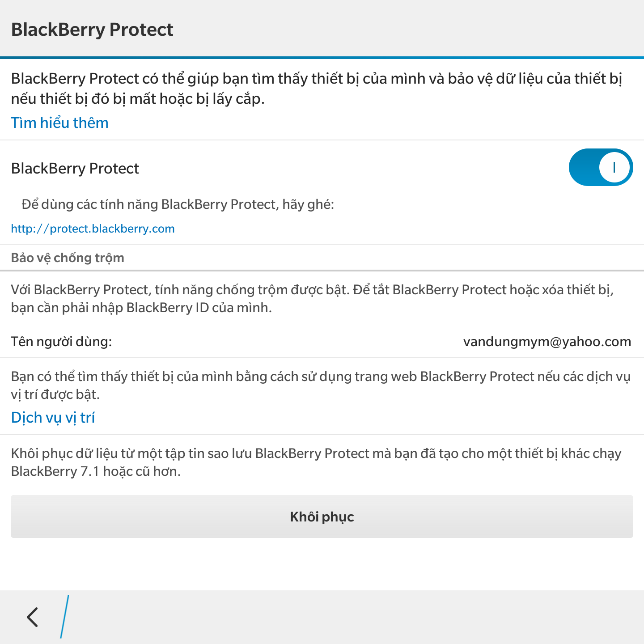Click the restore description mentioning BlackBerry 7.1
The width and height of the screenshot is (644, 644).
coord(316,462)
